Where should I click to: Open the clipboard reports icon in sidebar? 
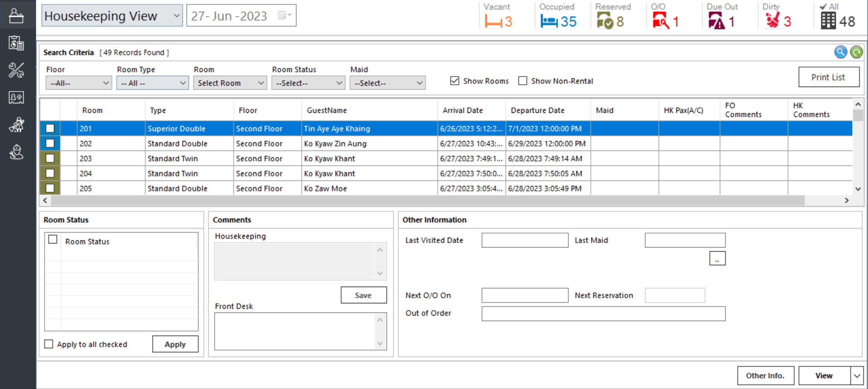click(x=16, y=43)
